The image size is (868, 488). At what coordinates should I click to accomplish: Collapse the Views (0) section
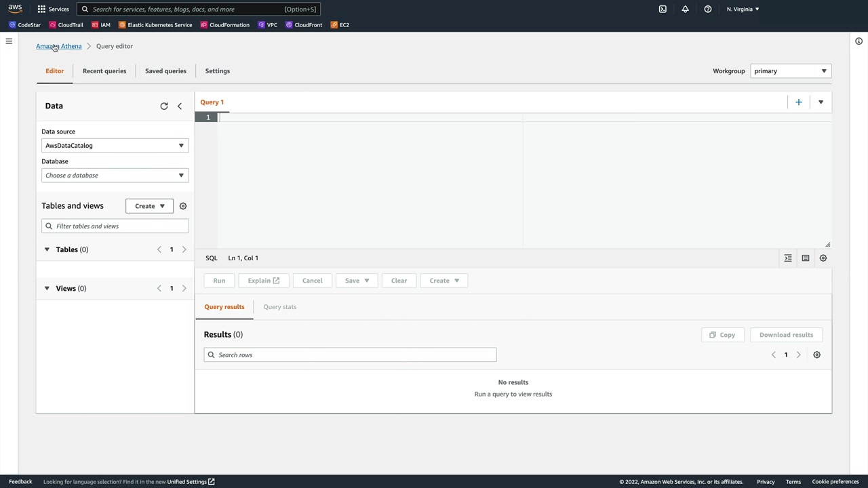(x=47, y=289)
